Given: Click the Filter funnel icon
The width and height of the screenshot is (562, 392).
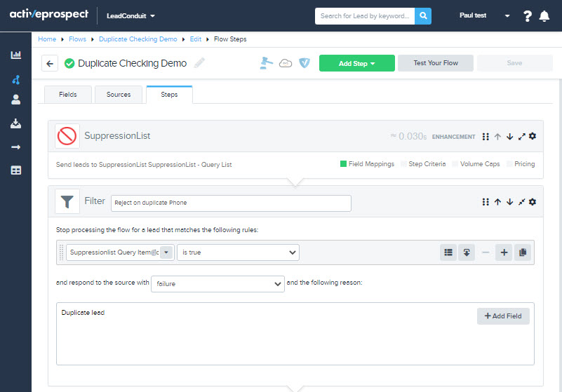Looking at the screenshot, I should click(67, 201).
